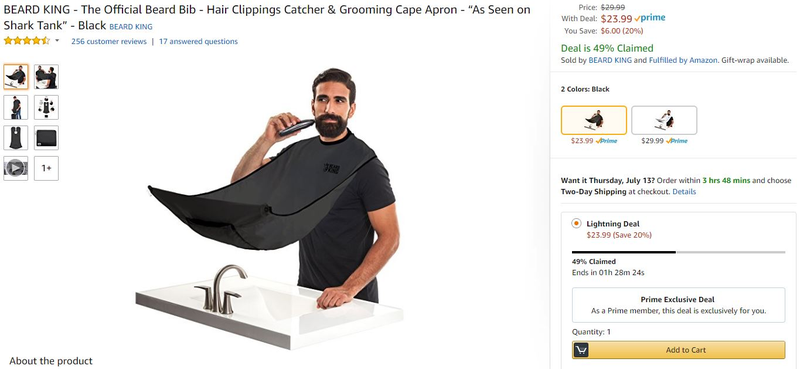The height and width of the screenshot is (369, 800).
Task: Select the second thumbnail showing bib from behind
Action: click(46, 77)
